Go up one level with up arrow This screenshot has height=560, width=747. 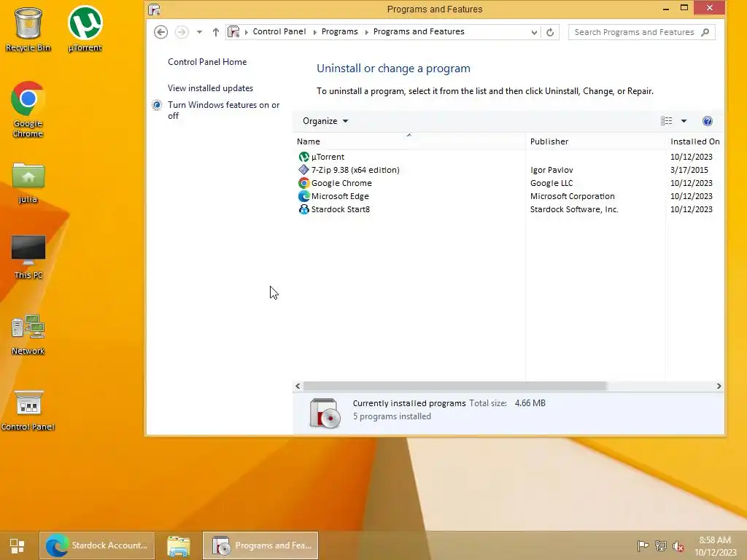click(x=216, y=32)
